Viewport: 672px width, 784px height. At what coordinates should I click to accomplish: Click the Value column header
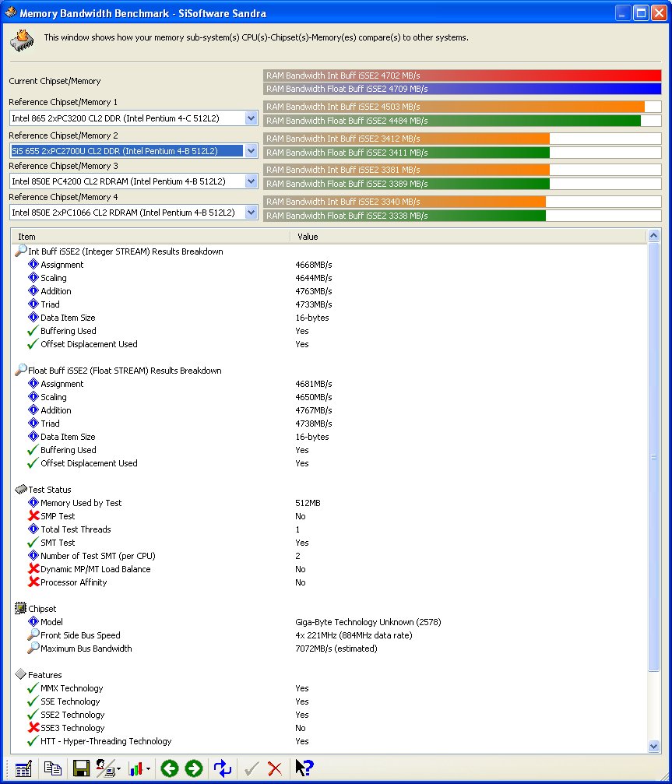tap(469, 237)
